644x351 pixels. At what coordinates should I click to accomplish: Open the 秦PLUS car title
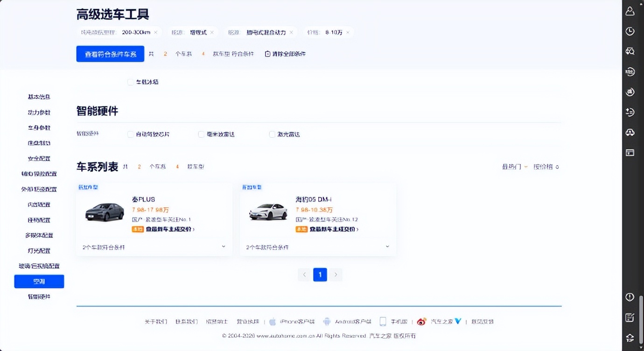pyautogui.click(x=144, y=200)
